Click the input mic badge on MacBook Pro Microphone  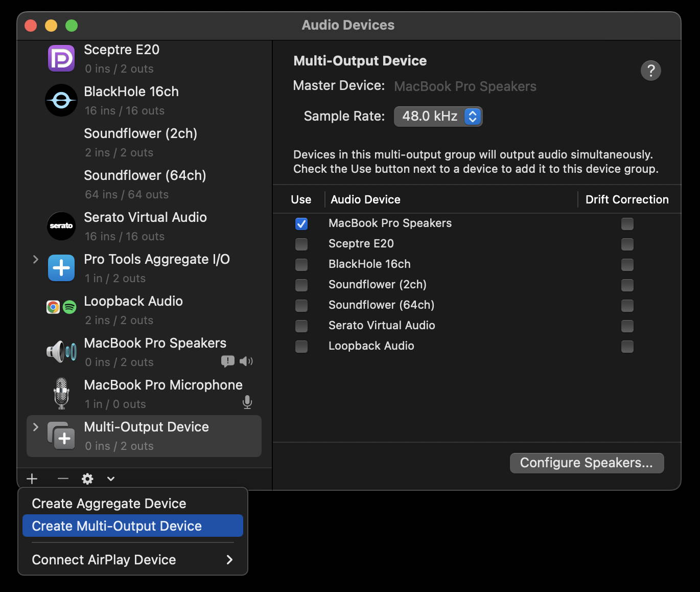(247, 402)
